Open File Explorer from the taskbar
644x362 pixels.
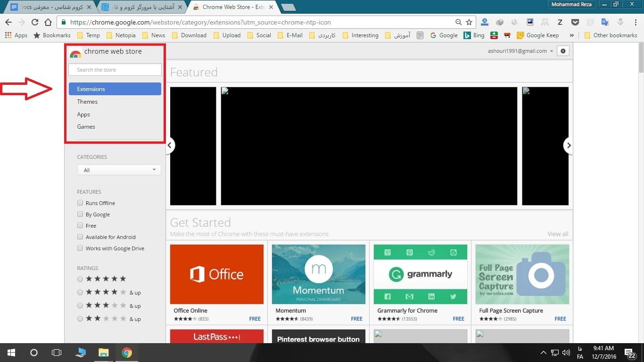coord(103,353)
